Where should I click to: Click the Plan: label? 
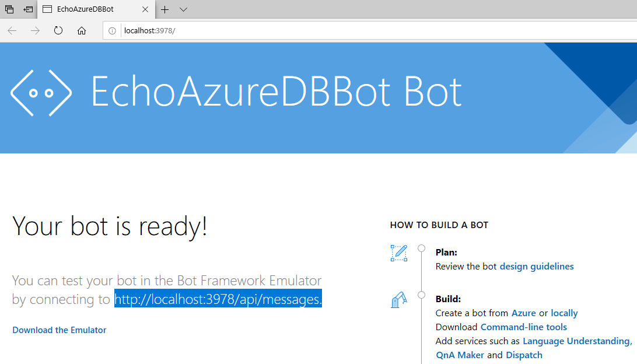point(446,252)
